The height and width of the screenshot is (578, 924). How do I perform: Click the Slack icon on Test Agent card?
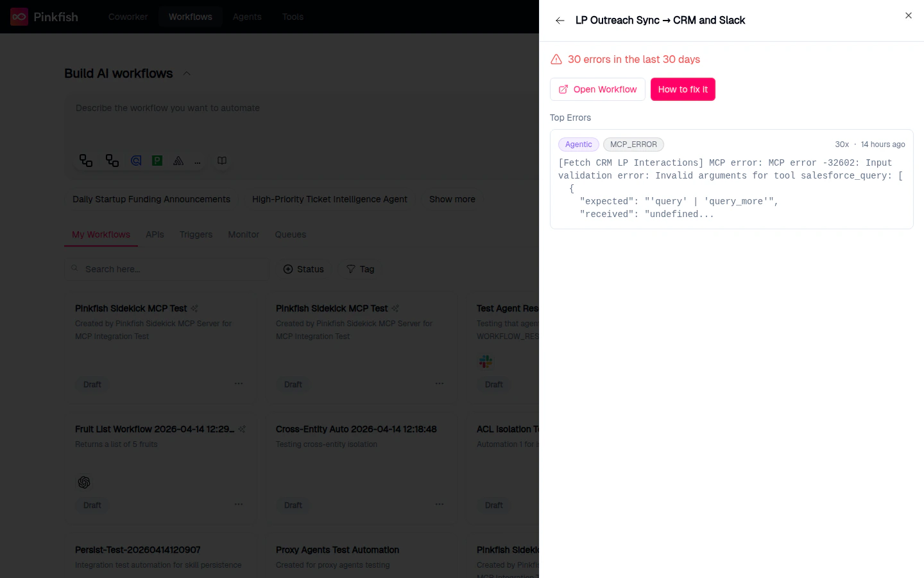click(486, 362)
